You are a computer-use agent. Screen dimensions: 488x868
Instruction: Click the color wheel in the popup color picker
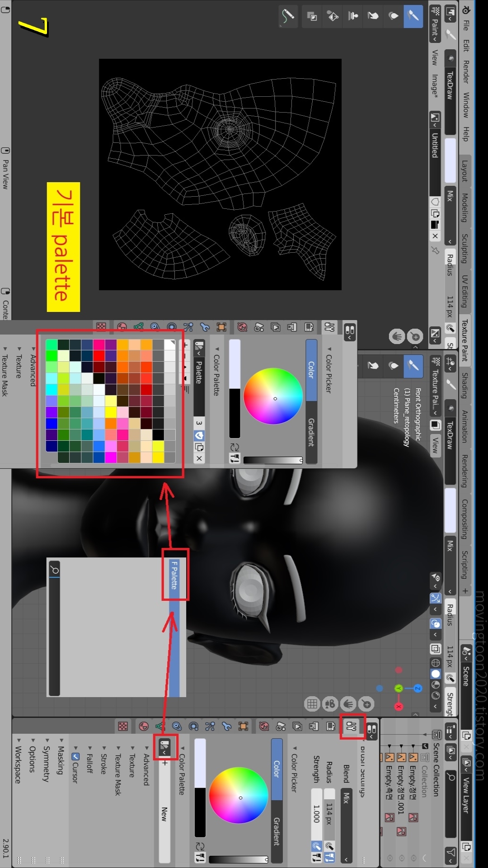click(273, 396)
